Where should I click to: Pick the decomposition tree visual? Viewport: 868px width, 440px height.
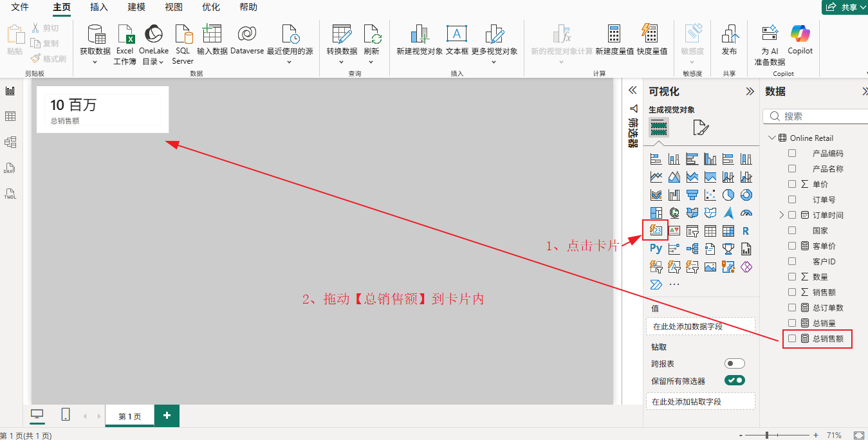(x=692, y=249)
